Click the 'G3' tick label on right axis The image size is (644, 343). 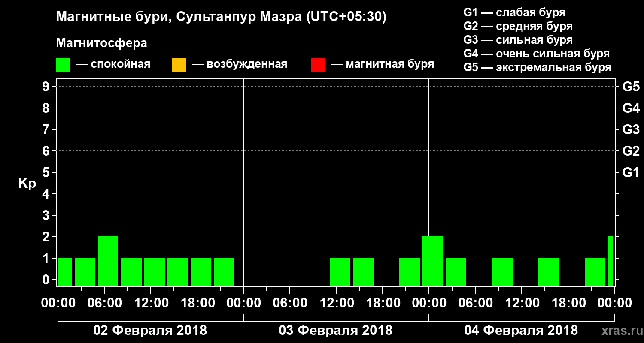[631, 130]
